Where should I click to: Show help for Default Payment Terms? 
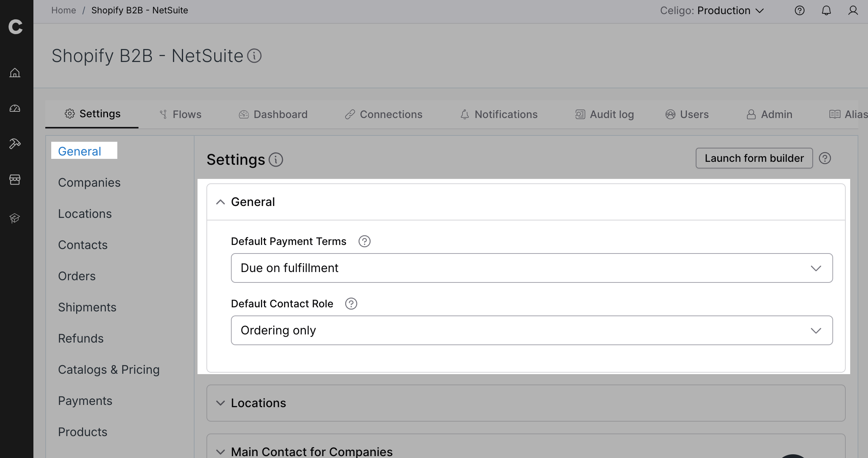(365, 242)
